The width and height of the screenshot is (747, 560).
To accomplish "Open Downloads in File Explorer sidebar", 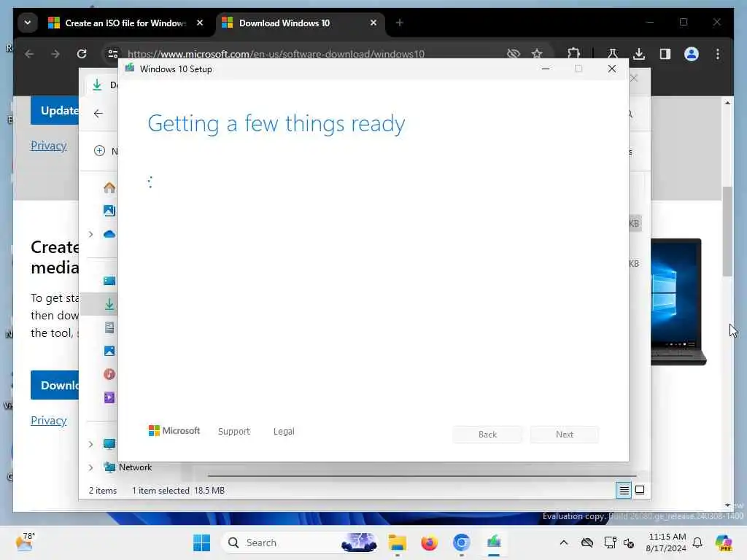I will click(x=109, y=304).
